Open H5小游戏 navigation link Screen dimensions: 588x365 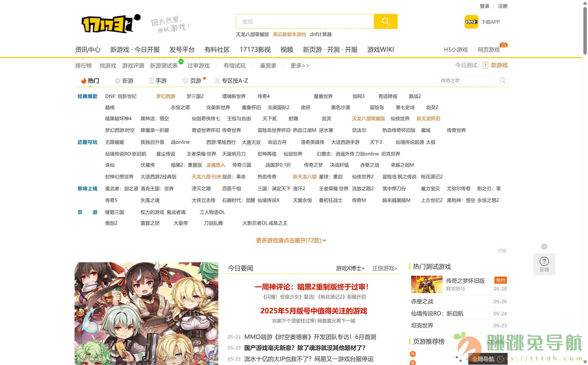pyautogui.click(x=456, y=50)
